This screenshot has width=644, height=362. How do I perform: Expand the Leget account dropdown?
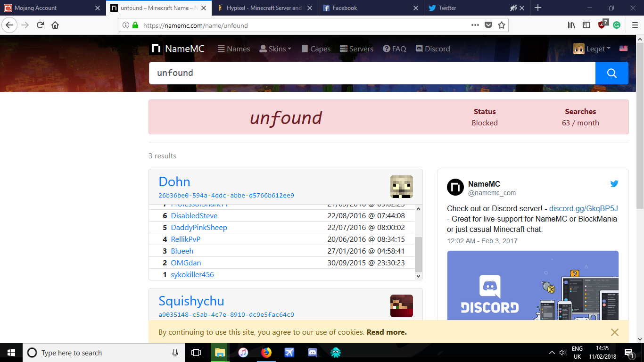592,49
